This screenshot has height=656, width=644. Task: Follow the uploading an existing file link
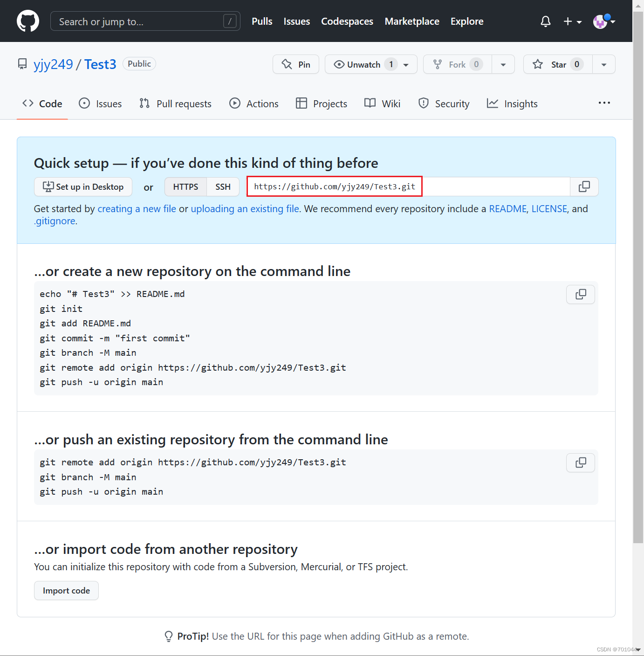pyautogui.click(x=245, y=209)
